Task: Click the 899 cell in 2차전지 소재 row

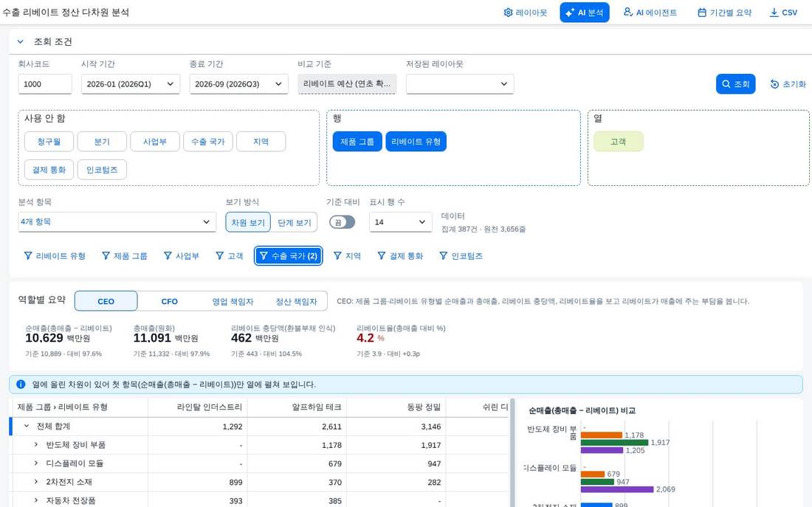Action: click(x=198, y=482)
